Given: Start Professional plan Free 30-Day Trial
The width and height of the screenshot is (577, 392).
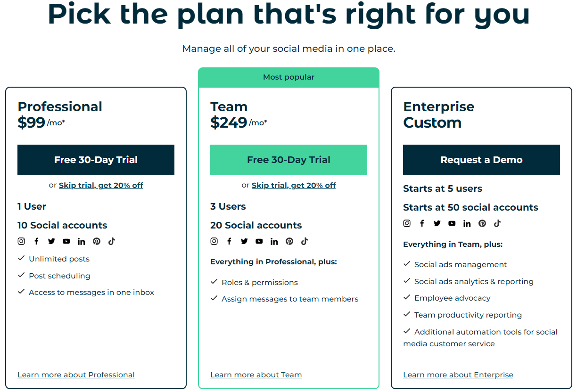Looking at the screenshot, I should tap(96, 160).
